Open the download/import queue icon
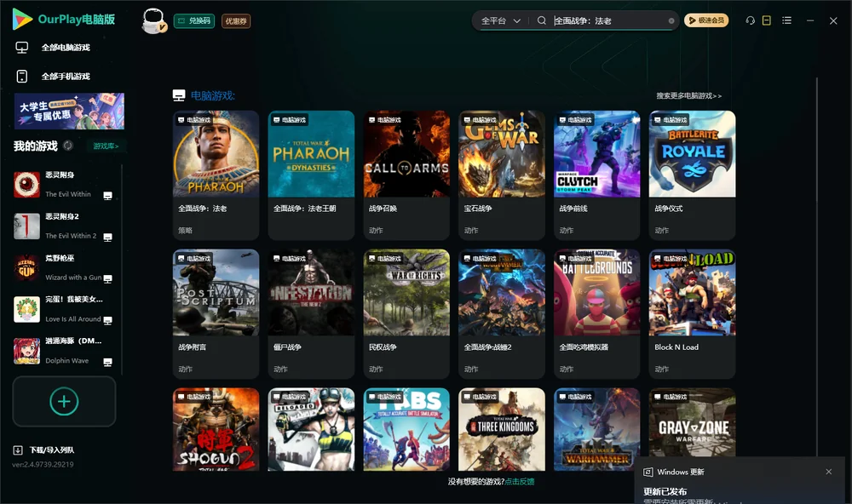This screenshot has width=852, height=504. (18, 450)
